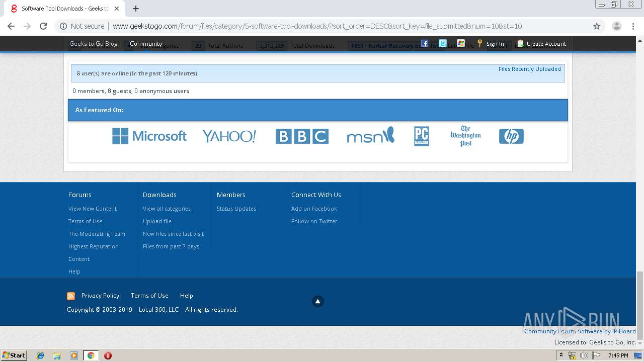644x362 pixels.
Task: Click the Twitter icon in the top bar
Action: 443,43
